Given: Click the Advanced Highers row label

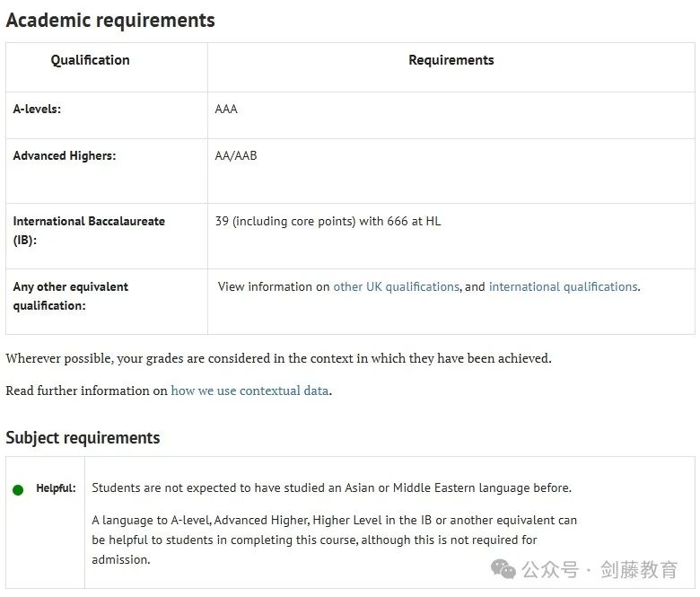Looking at the screenshot, I should pyautogui.click(x=65, y=156).
